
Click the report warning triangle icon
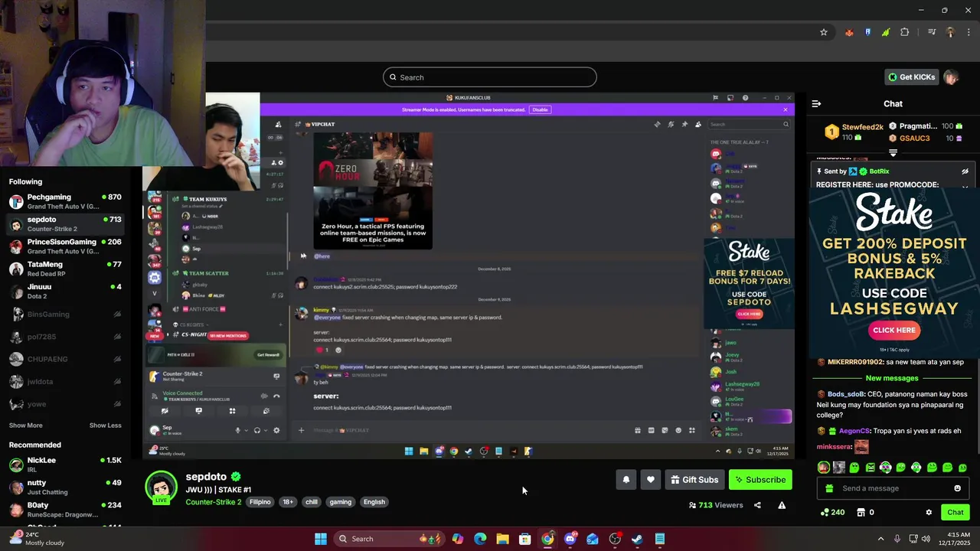click(782, 505)
